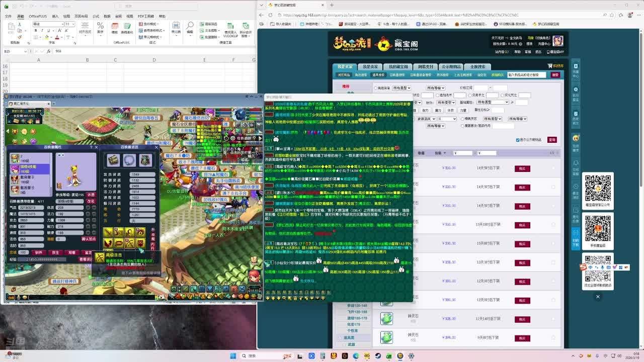Image resolution: width=644 pixels, height=362 pixels.
Task: Click the first equipment slot in 召唤兽资质 panel
Action: [113, 160]
